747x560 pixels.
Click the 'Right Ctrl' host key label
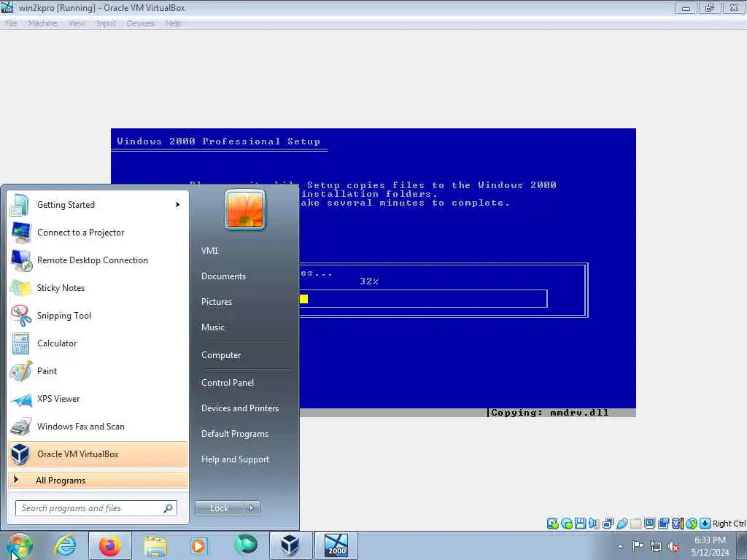[x=729, y=524]
